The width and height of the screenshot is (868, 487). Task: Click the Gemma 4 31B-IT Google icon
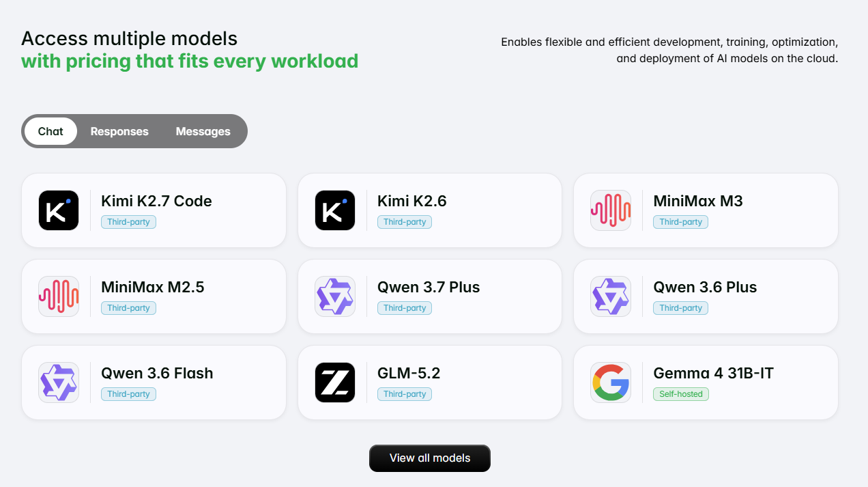point(611,382)
